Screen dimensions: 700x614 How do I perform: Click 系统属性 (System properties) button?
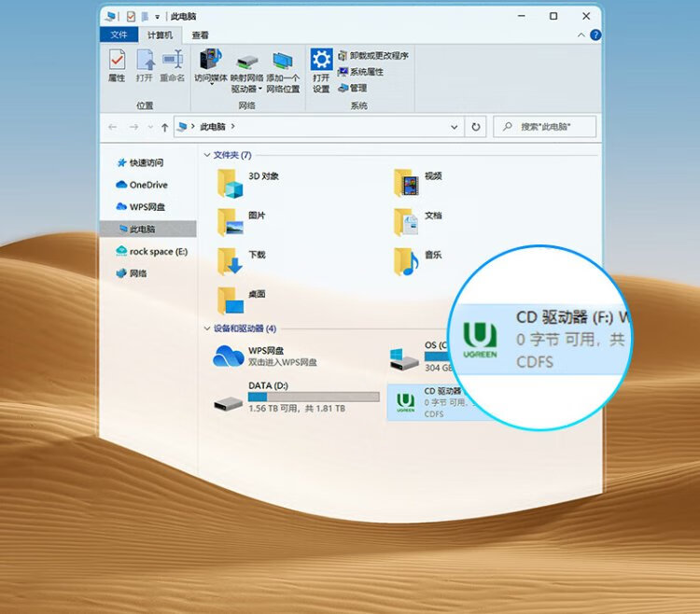tap(366, 72)
